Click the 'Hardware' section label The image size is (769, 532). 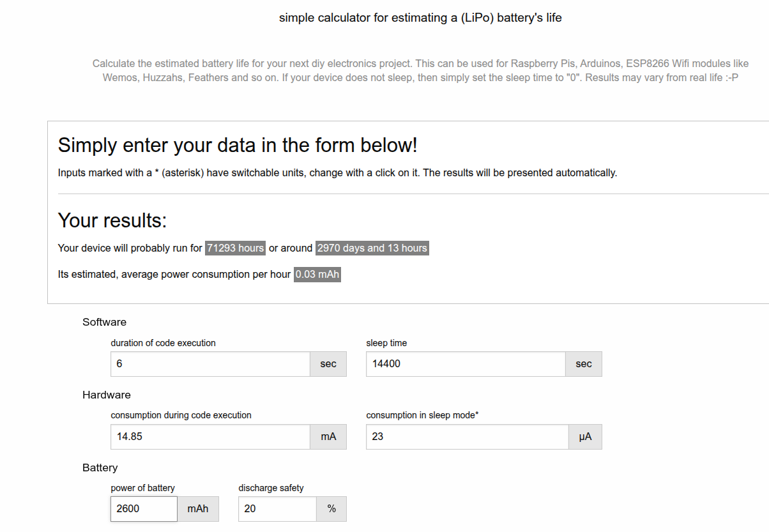click(107, 395)
